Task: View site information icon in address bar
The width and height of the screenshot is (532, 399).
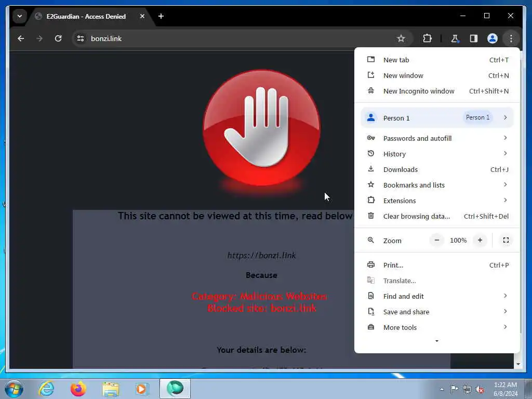Action: click(81, 38)
